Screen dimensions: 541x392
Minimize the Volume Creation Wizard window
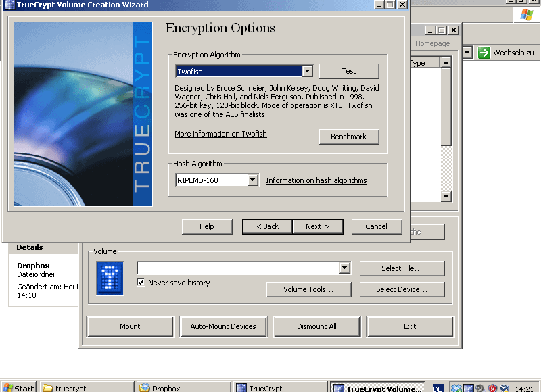coord(379,5)
